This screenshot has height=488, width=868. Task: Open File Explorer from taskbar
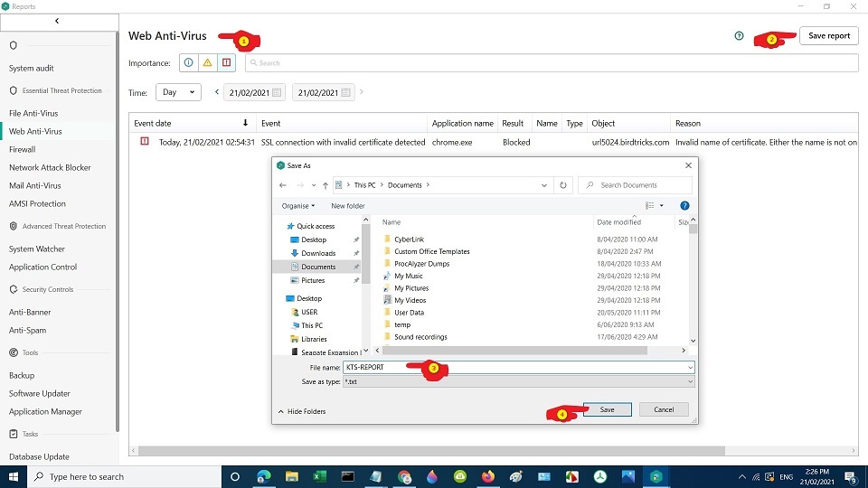[292, 476]
